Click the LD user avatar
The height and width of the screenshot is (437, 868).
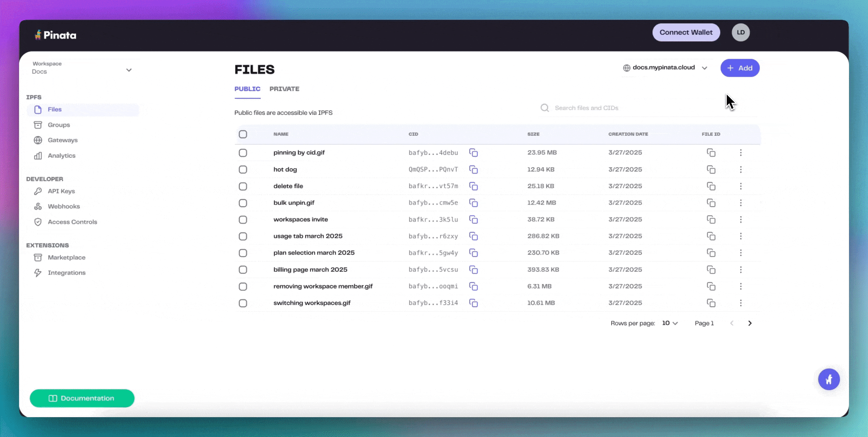tap(740, 32)
